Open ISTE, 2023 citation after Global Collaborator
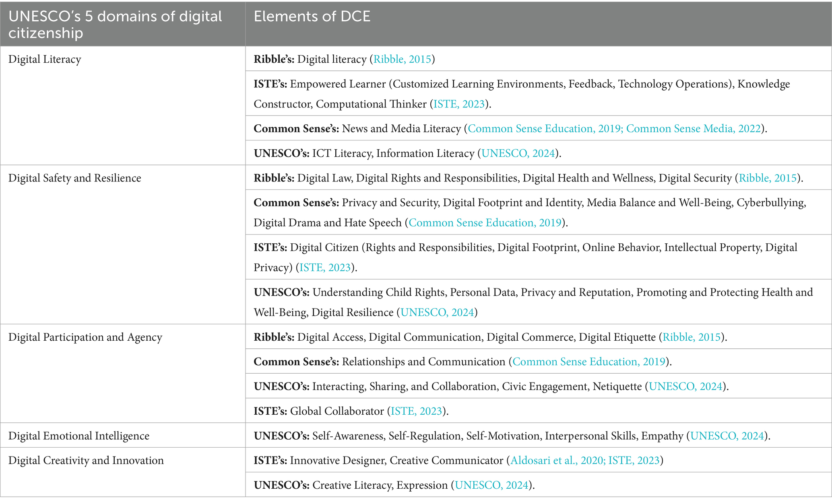This screenshot has width=832, height=504. (417, 411)
